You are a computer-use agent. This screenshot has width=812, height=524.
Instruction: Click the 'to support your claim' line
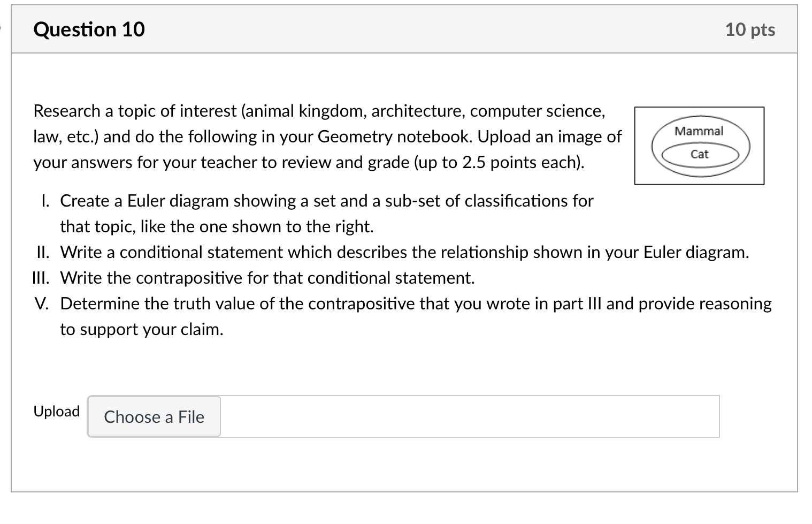pyautogui.click(x=142, y=329)
